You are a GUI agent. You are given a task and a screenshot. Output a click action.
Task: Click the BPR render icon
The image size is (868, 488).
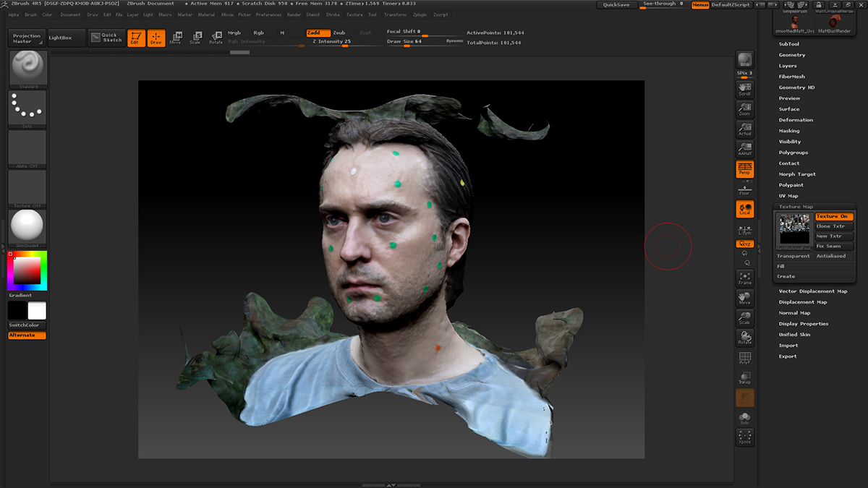[744, 60]
